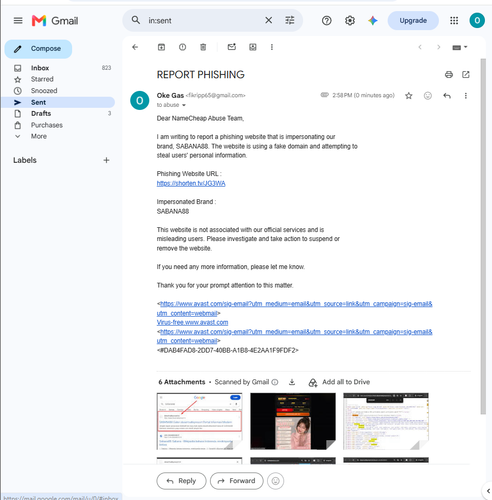Go to the newer message arrow
The width and height of the screenshot is (492, 500).
pyautogui.click(x=420, y=47)
